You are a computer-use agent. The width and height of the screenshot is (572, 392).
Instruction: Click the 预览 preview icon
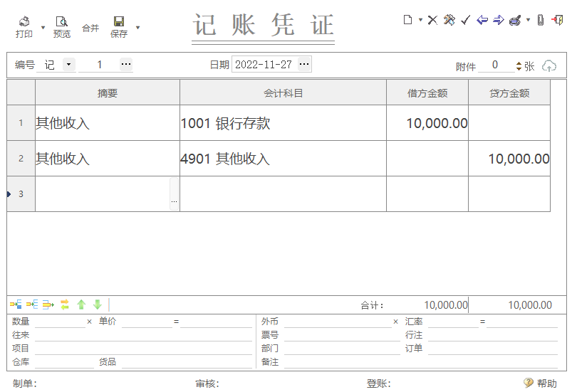tap(62, 21)
